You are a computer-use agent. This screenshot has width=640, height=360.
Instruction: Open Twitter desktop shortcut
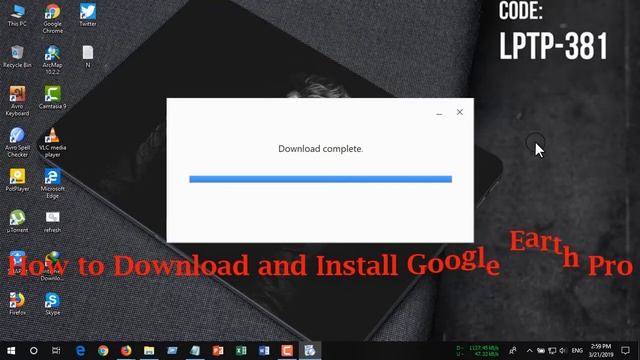point(88,16)
